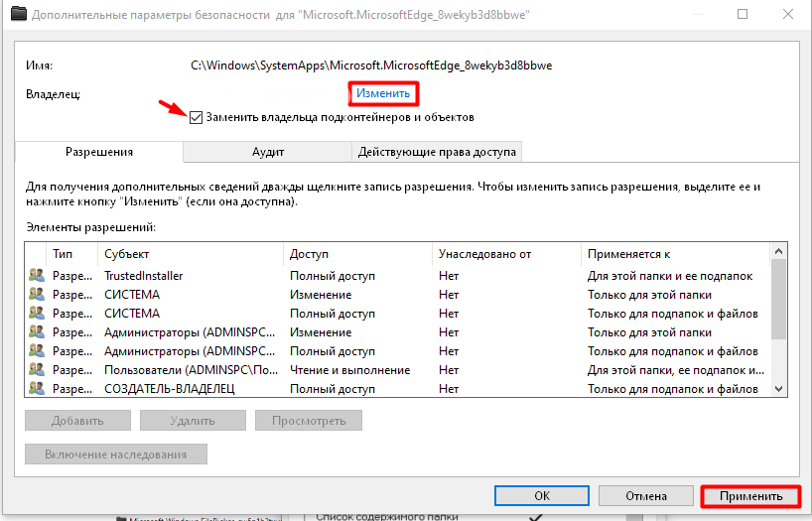The width and height of the screenshot is (812, 521).
Task: Sort by 'Субъект' column header
Action: pos(190,254)
